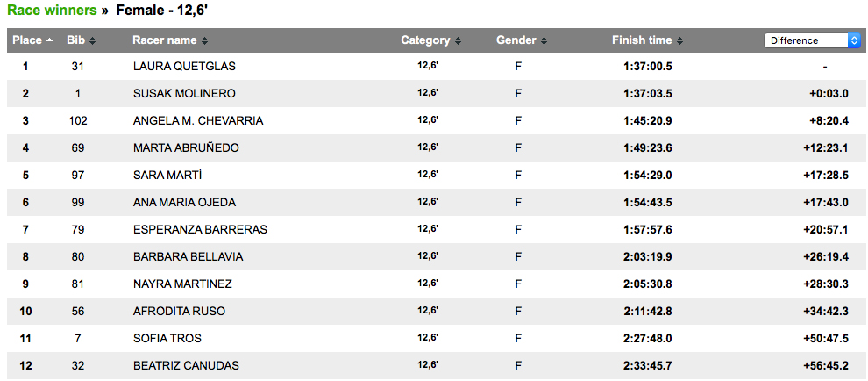
Task: Sort by Gender arrows icon
Action: [544, 40]
